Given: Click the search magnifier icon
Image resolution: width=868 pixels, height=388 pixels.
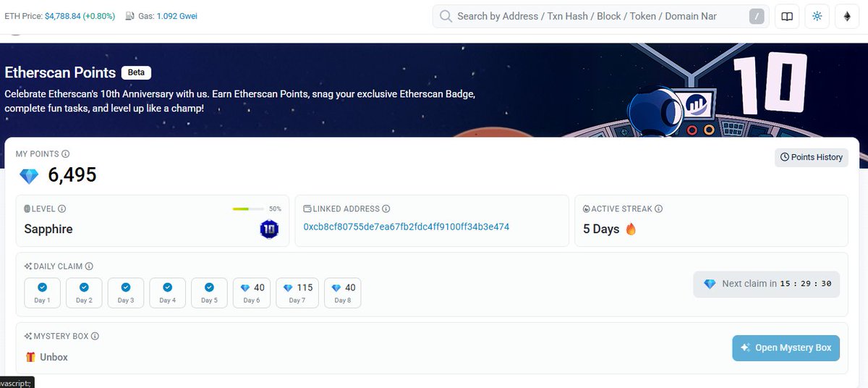Looking at the screenshot, I should pos(446,16).
